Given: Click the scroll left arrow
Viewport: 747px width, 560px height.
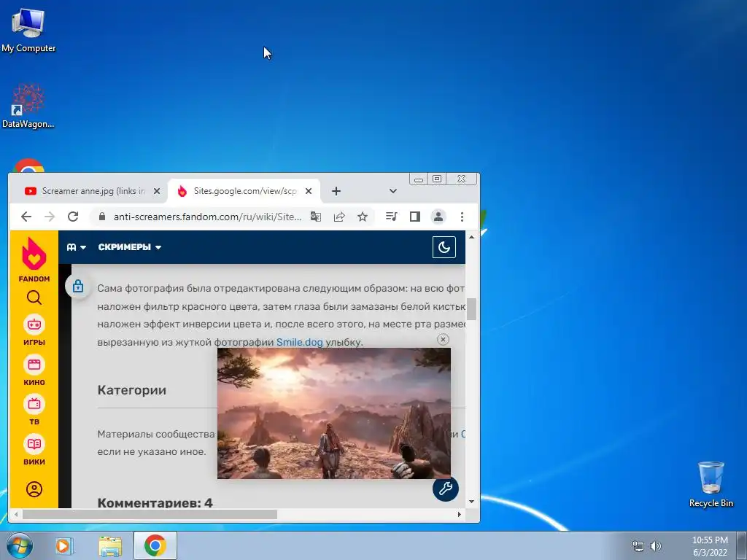Looking at the screenshot, I should click(x=16, y=514).
